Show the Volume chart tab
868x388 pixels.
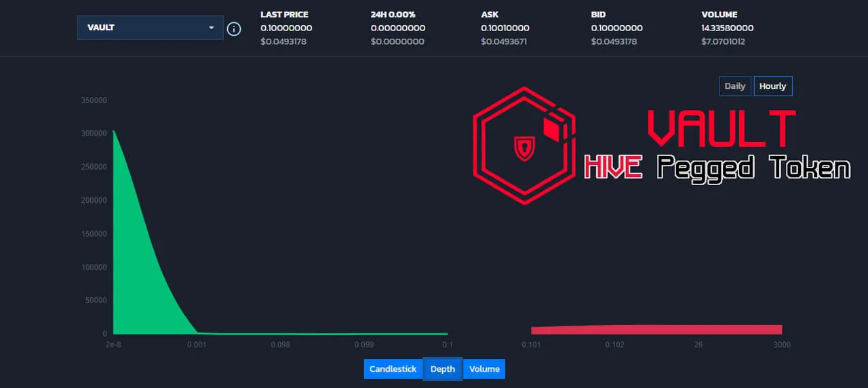(484, 369)
